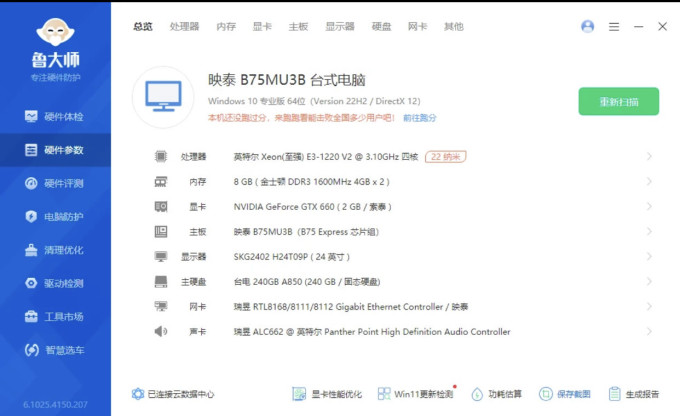
Task: Select the NVIDIA GeForce GTX 660 text
Action: 312,207
